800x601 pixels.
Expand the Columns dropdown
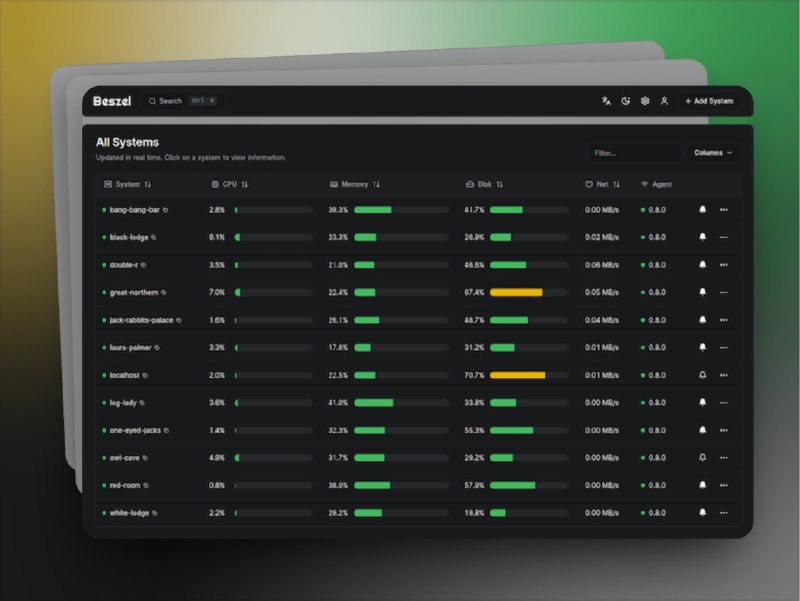(x=713, y=153)
